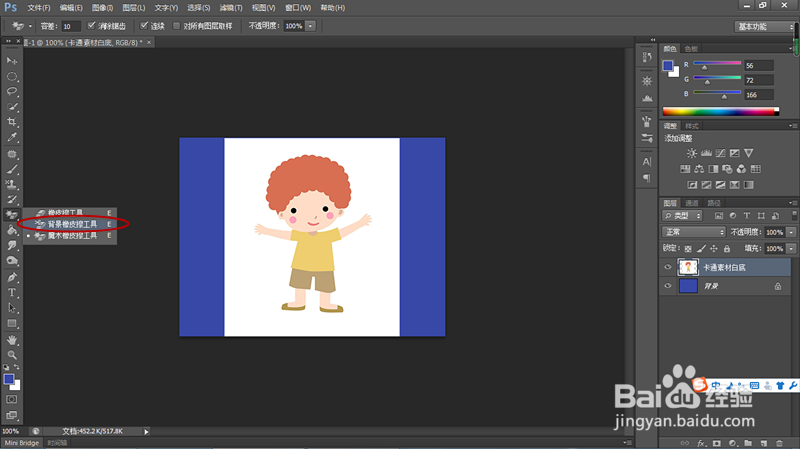Hide the 背景 layer

[667, 286]
